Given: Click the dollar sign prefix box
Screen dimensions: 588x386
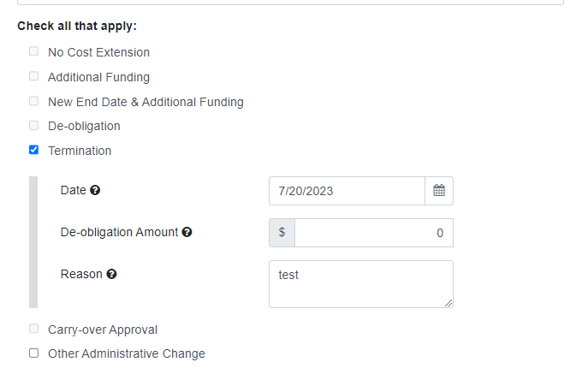Looking at the screenshot, I should (x=282, y=233).
